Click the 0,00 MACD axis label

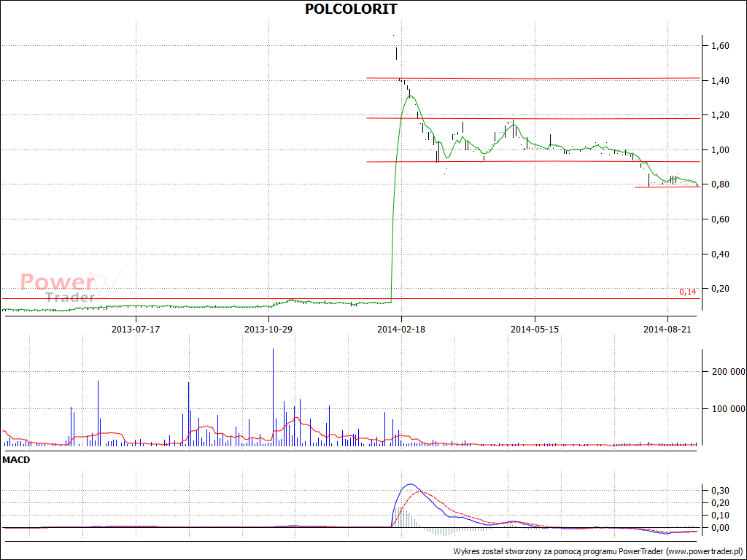click(719, 528)
